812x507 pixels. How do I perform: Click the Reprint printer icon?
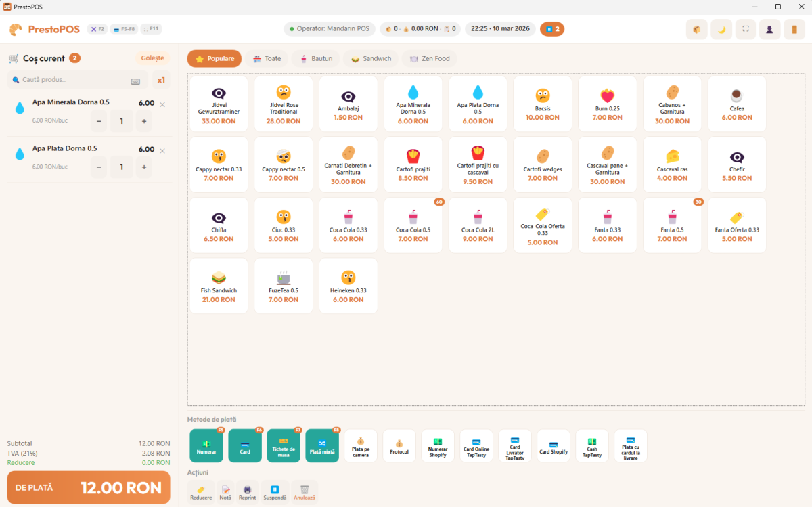click(x=247, y=491)
